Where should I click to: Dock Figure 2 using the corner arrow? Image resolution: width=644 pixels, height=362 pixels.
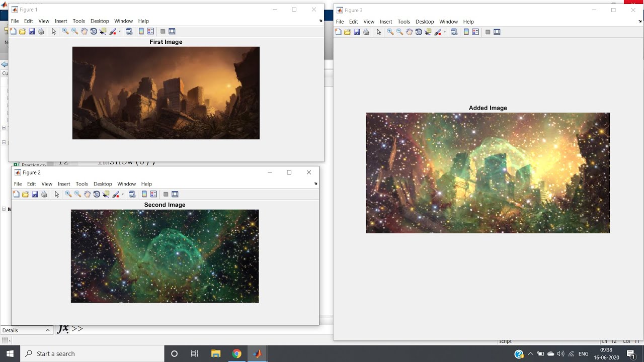coord(316,184)
